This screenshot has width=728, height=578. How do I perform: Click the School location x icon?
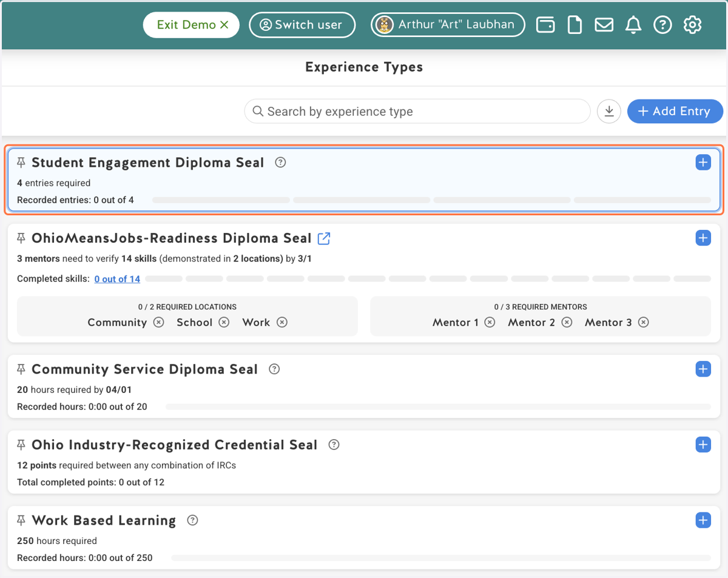(x=224, y=323)
